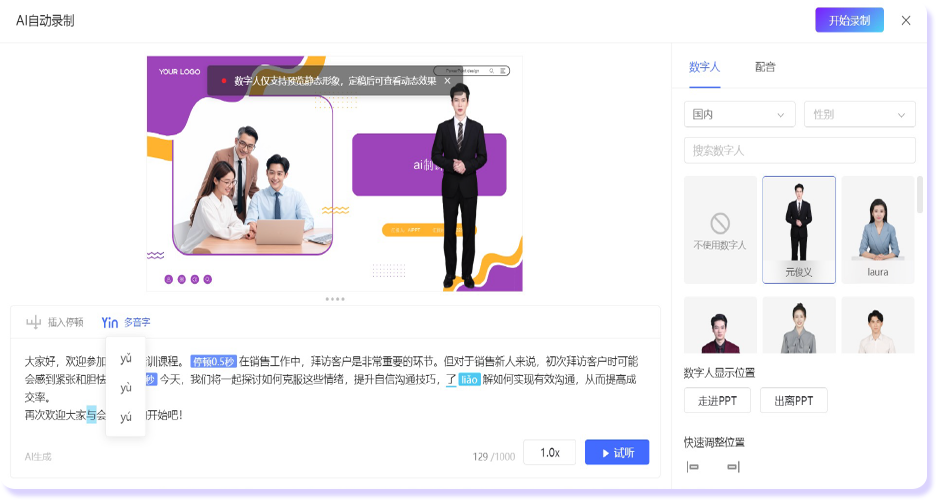Click the 插入停顿 insert pause icon
The image size is (936, 500).
(x=33, y=322)
